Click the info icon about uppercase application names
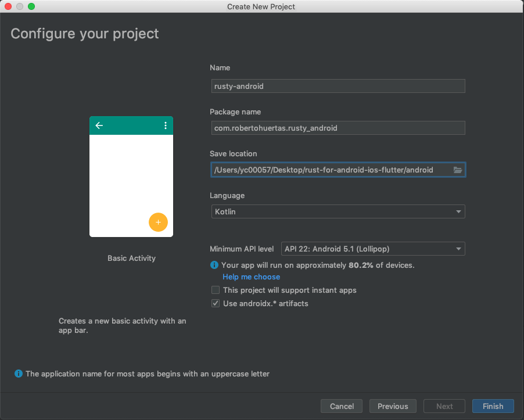 (x=18, y=374)
